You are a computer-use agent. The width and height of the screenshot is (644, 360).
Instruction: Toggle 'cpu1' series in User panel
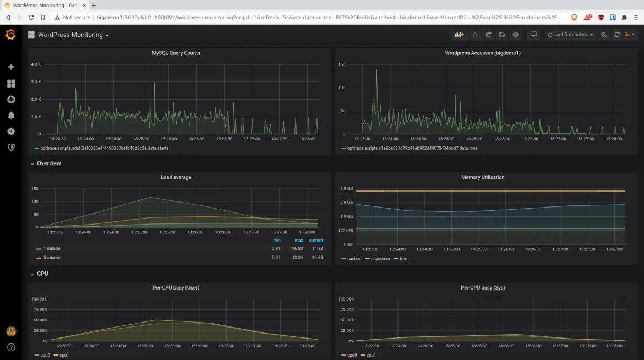pyautogui.click(x=64, y=355)
